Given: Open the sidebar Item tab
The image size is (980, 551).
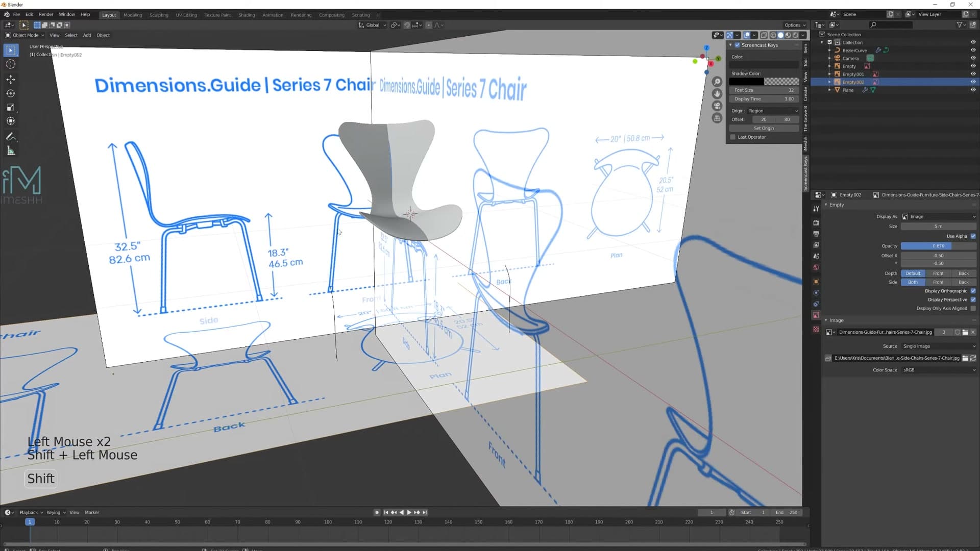Looking at the screenshot, I should tap(806, 48).
